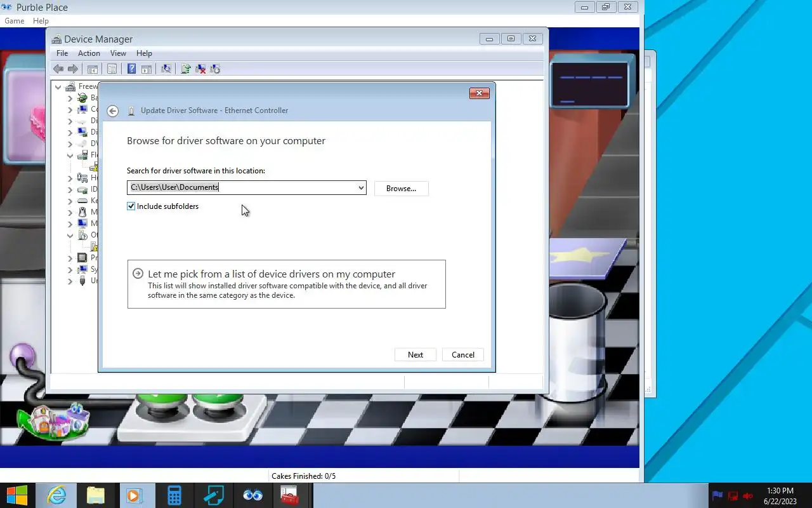Click the Next button in driver wizard

tap(416, 355)
